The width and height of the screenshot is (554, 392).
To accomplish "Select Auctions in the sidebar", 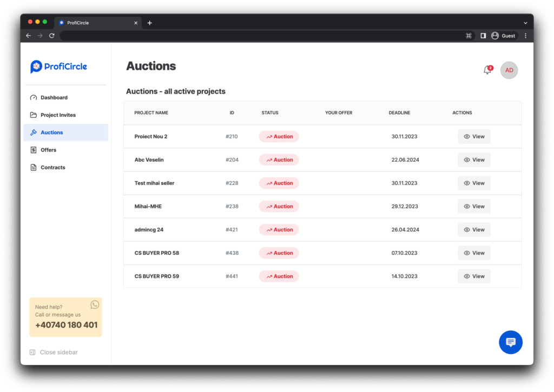I will [x=65, y=132].
